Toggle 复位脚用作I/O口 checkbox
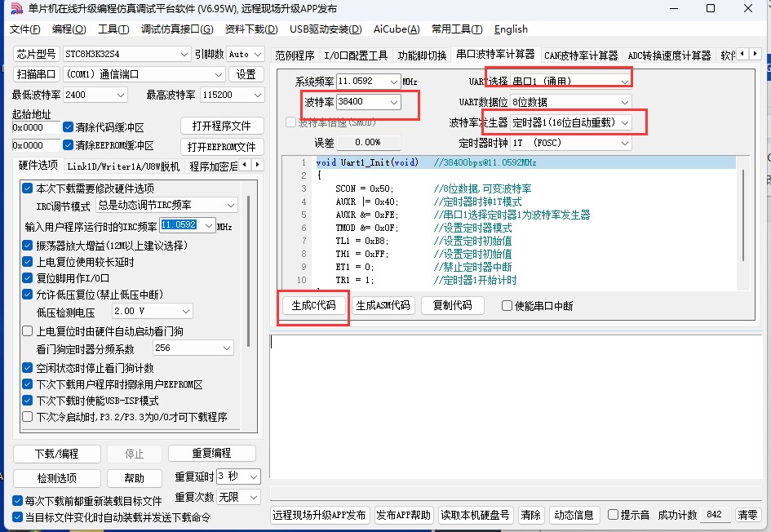The height and width of the screenshot is (532, 771). [x=28, y=277]
